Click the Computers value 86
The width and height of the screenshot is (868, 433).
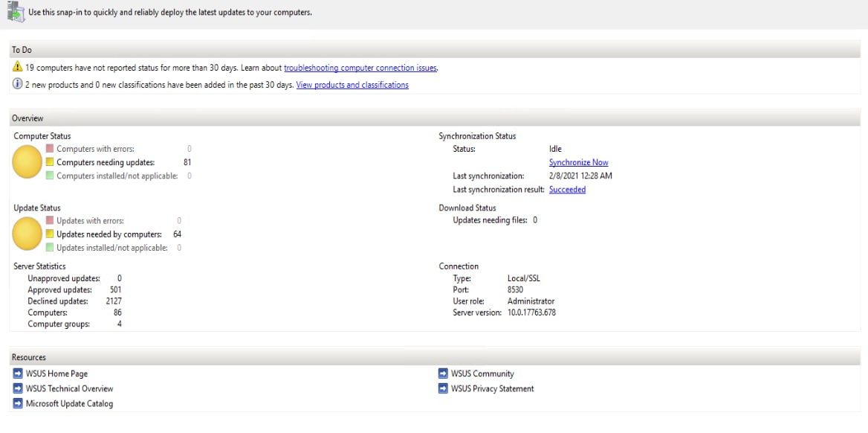117,312
